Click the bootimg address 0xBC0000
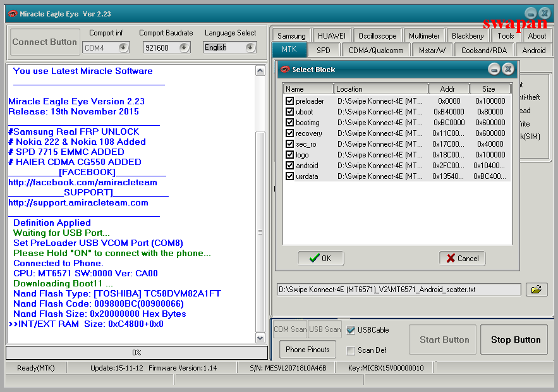This screenshot has height=392, width=558. pyautogui.click(x=449, y=123)
